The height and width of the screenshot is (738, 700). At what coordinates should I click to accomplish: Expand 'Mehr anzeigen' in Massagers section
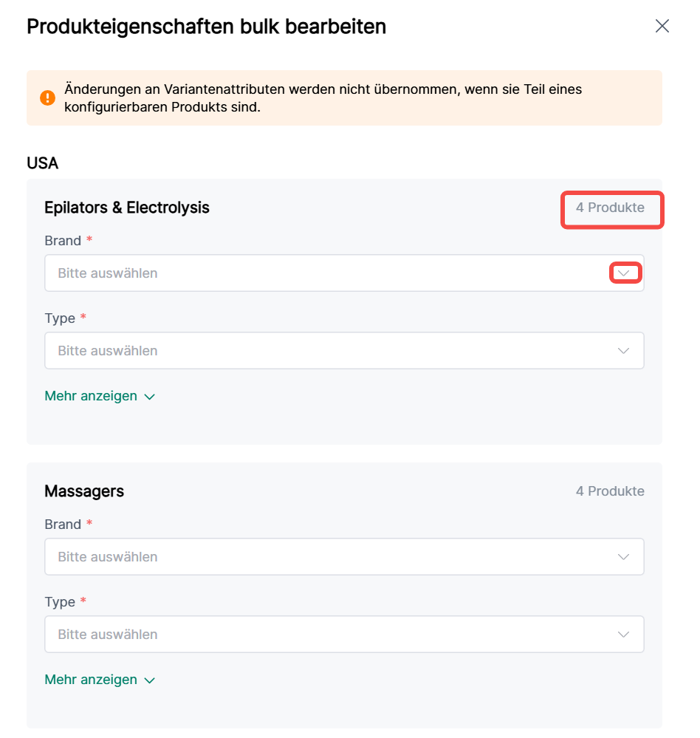pyautogui.click(x=91, y=680)
